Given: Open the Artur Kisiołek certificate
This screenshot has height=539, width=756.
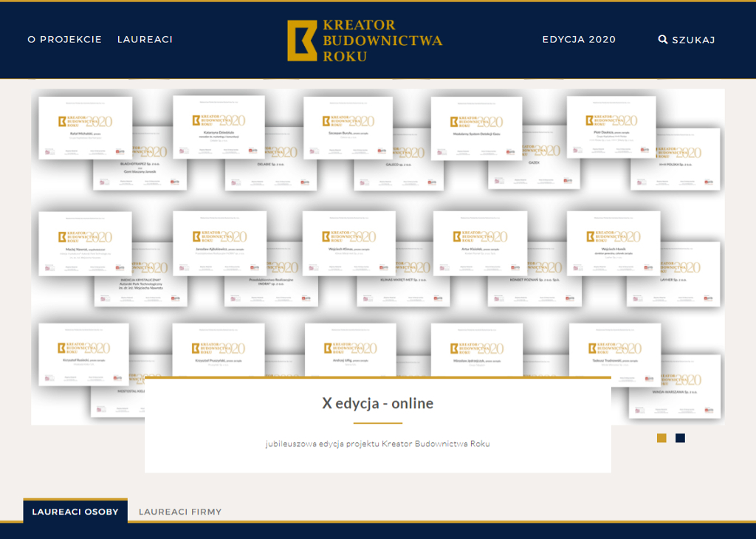Looking at the screenshot, I should click(480, 244).
